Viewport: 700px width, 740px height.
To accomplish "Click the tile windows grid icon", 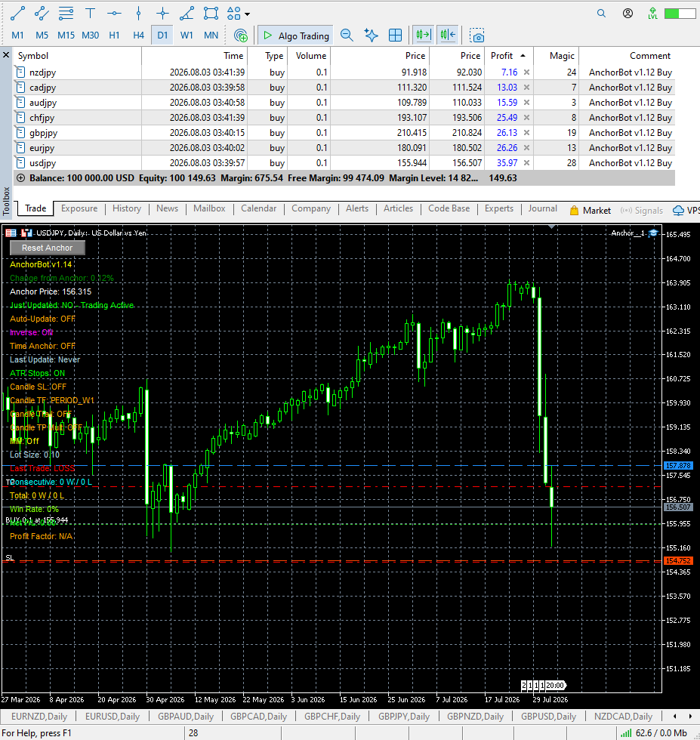I will (395, 35).
